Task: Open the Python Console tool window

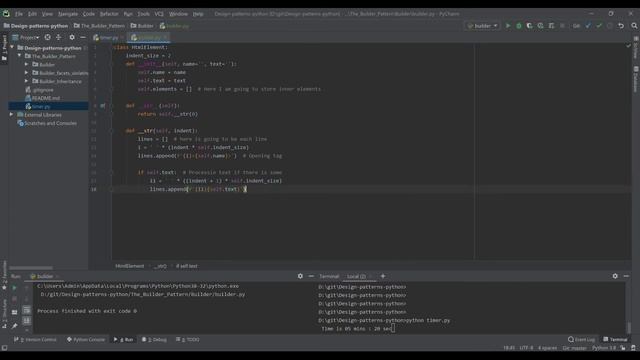Action: pyautogui.click(x=86, y=340)
